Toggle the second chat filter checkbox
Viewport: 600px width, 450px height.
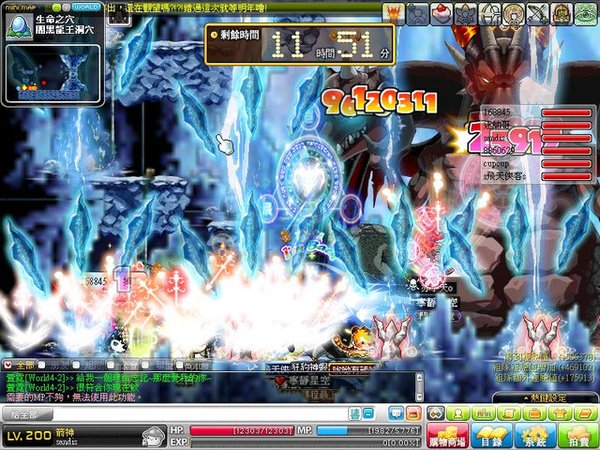(42, 365)
